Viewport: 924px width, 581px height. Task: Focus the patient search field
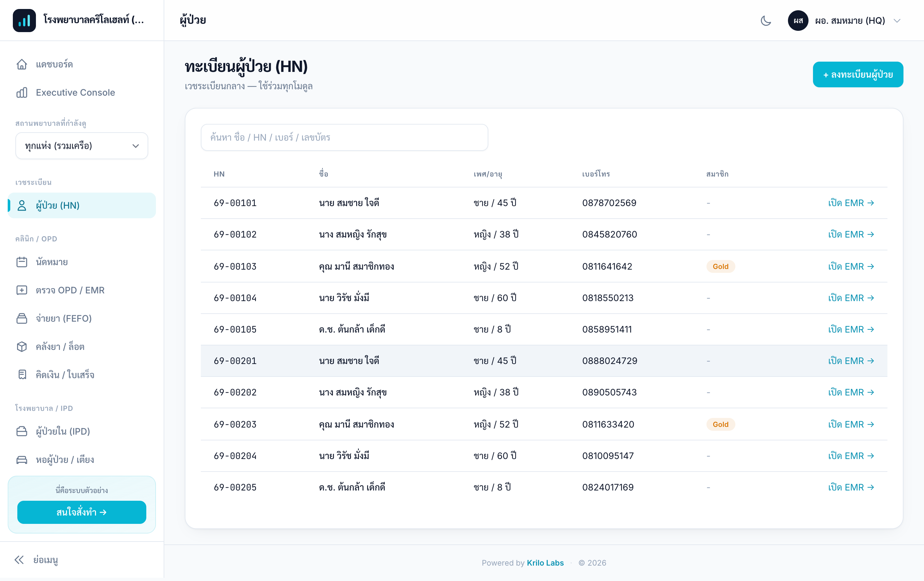click(344, 137)
